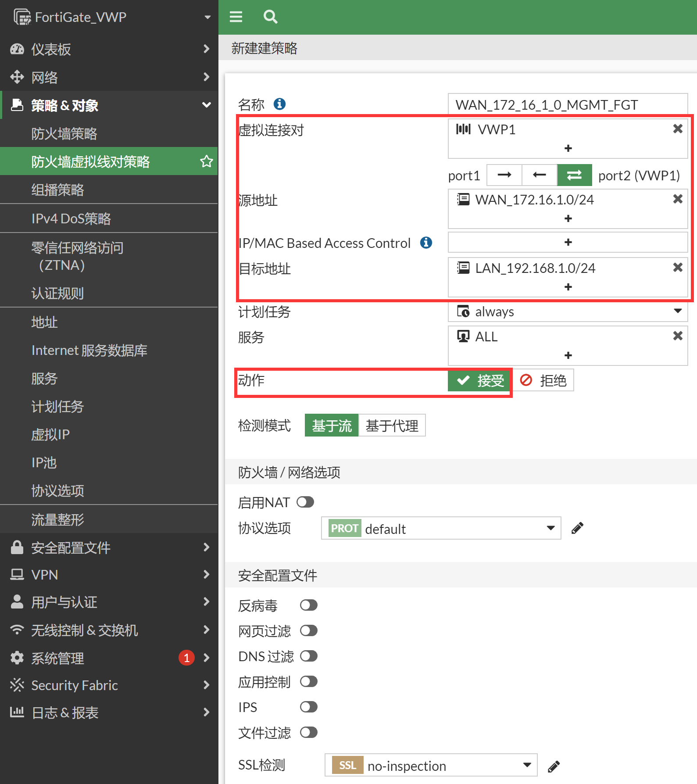Image resolution: width=697 pixels, height=784 pixels.
Task: Enable the 启用NAT toggle
Action: [305, 502]
